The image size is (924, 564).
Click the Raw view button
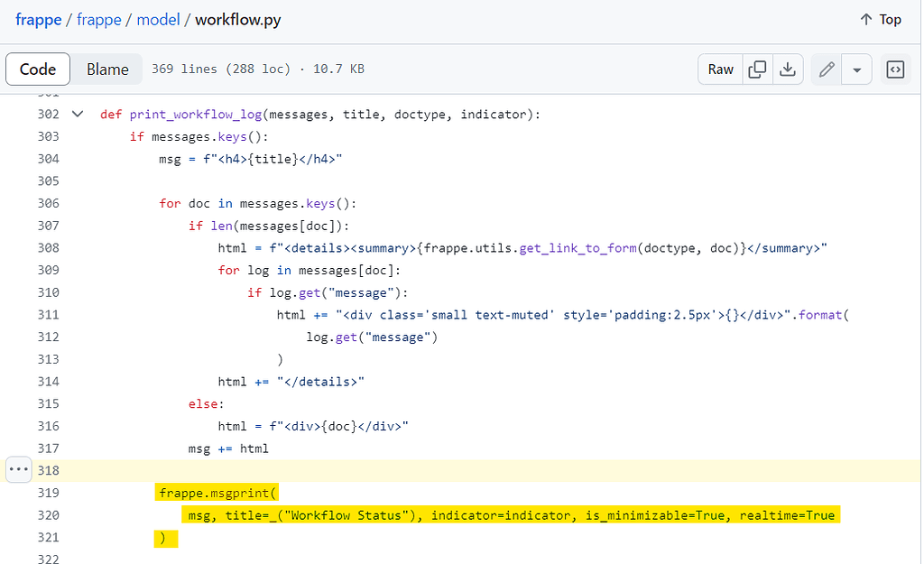pos(719,69)
